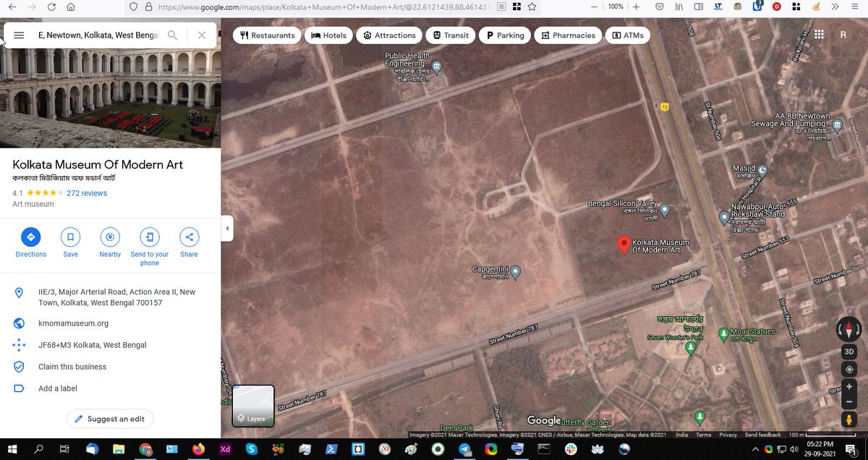This screenshot has width=868, height=460.
Task: Zoom in on the map
Action: pos(849,387)
